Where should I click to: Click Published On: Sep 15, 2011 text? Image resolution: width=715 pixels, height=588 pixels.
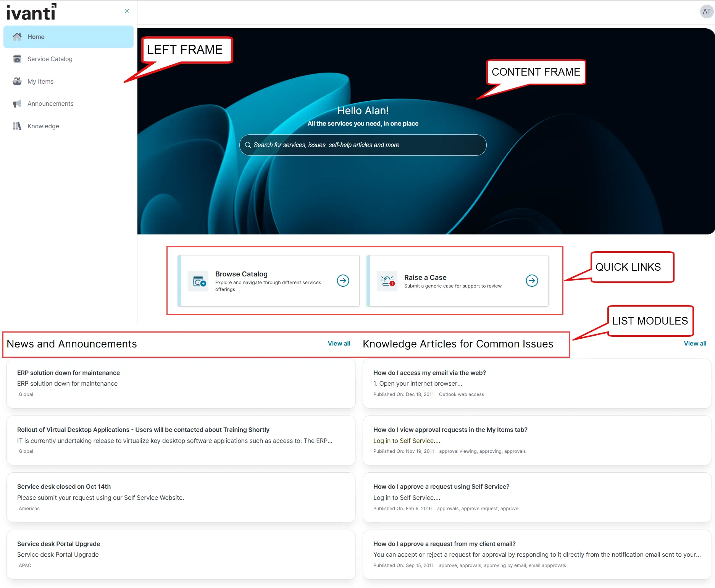tap(403, 565)
